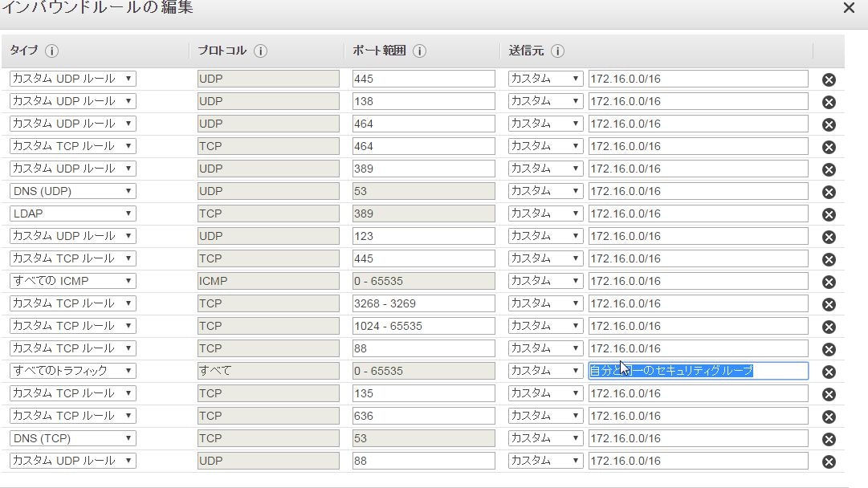The height and width of the screenshot is (488, 868).
Task: Remove the すべての ICMP rule
Action: click(829, 283)
